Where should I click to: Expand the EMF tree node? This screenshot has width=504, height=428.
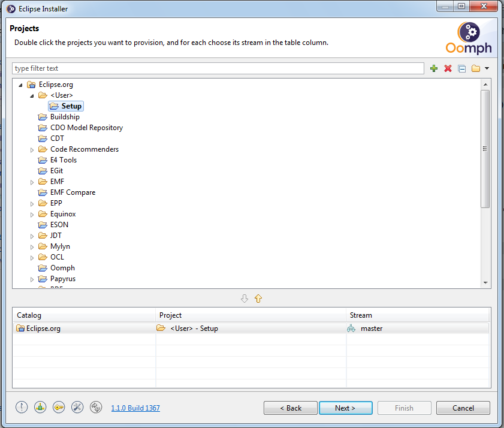[32, 182]
